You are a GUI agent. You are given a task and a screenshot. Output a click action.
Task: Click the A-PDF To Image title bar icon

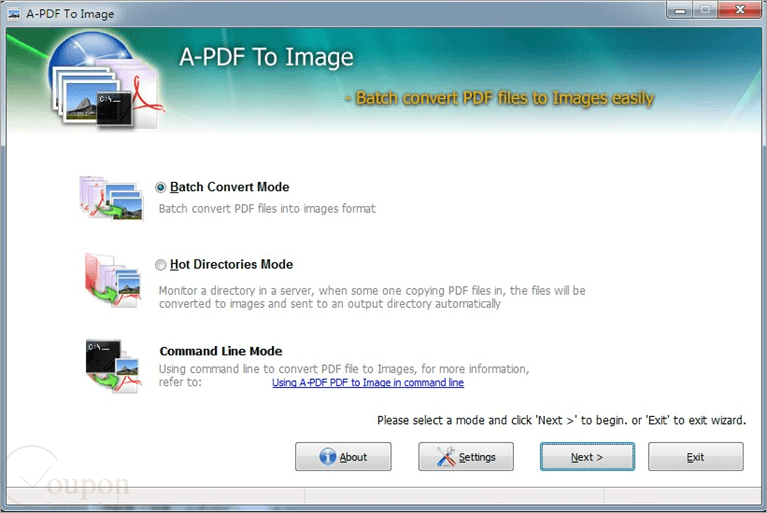coord(14,14)
